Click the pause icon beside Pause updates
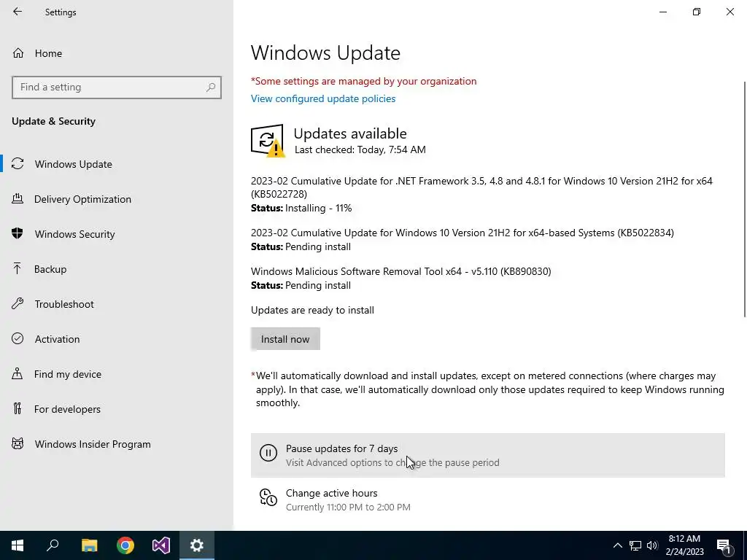 [268, 452]
